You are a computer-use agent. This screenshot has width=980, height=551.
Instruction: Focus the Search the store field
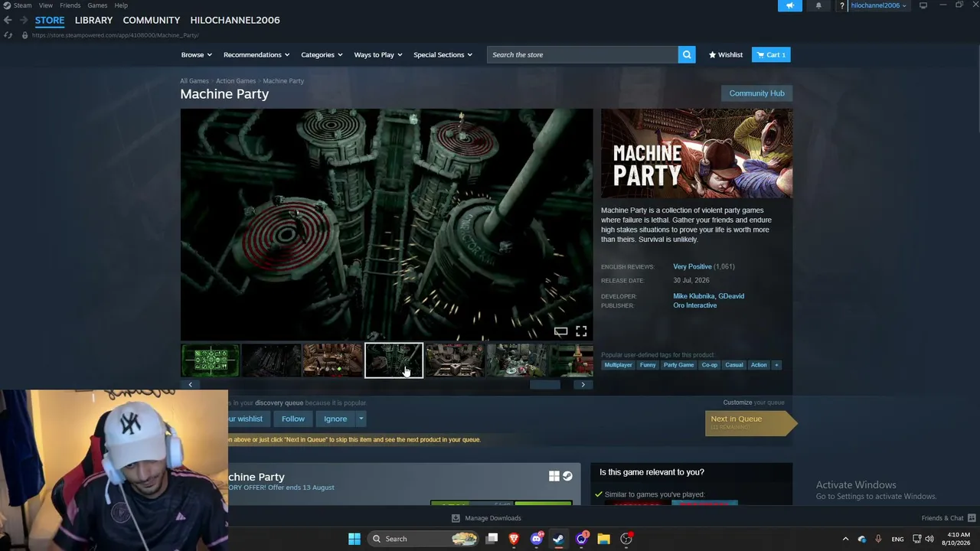coord(583,54)
